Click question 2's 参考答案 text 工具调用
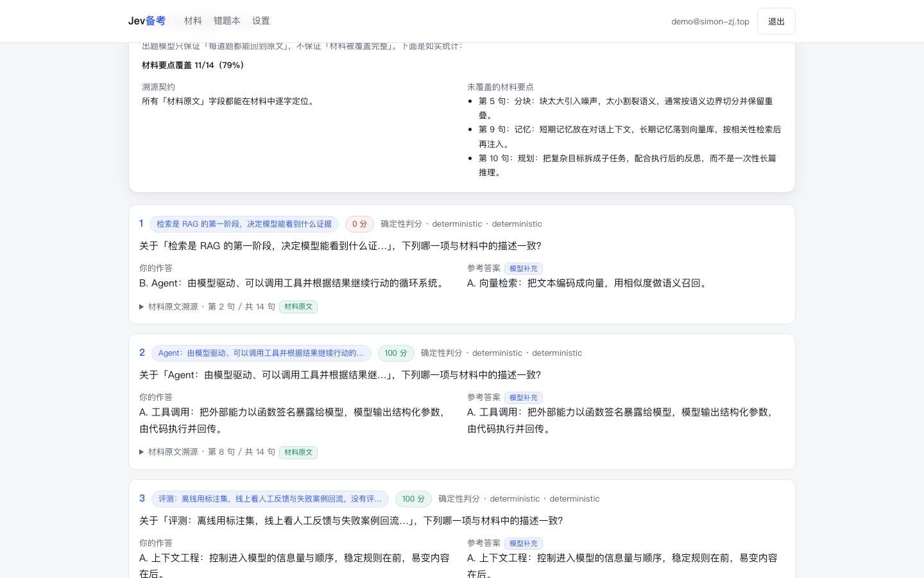This screenshot has width=924, height=578. pyautogui.click(x=622, y=421)
